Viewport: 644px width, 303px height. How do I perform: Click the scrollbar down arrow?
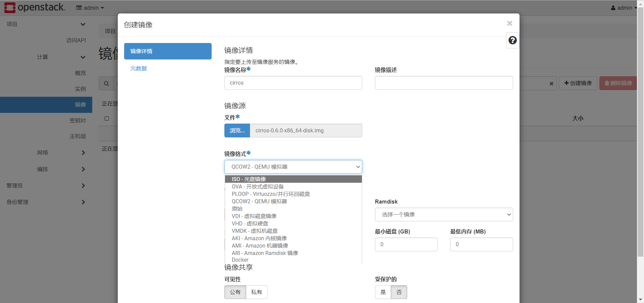pos(640,299)
